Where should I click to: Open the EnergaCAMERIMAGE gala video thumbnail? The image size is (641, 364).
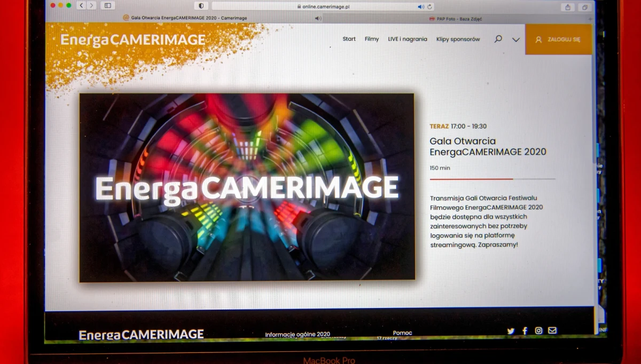pyautogui.click(x=246, y=186)
